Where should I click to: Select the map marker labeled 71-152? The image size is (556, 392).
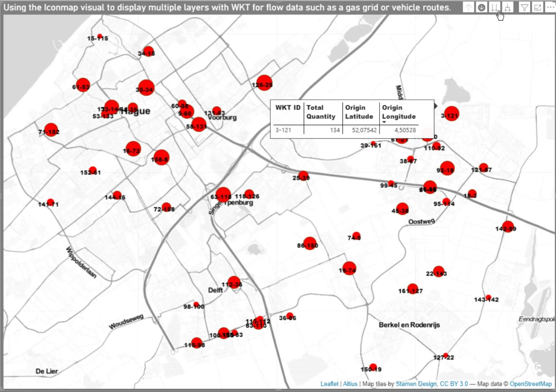coord(51,130)
